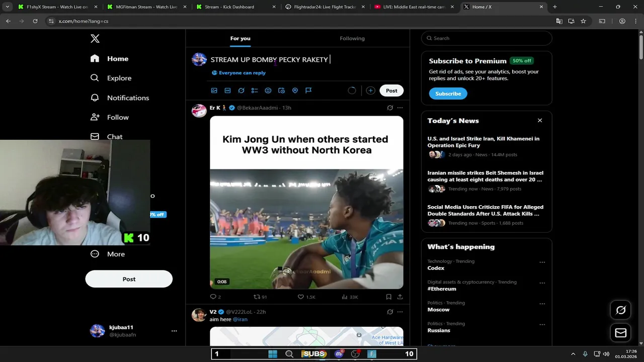Open more options for Codex trend
Image resolution: width=644 pixels, height=362 pixels.
coord(542,262)
